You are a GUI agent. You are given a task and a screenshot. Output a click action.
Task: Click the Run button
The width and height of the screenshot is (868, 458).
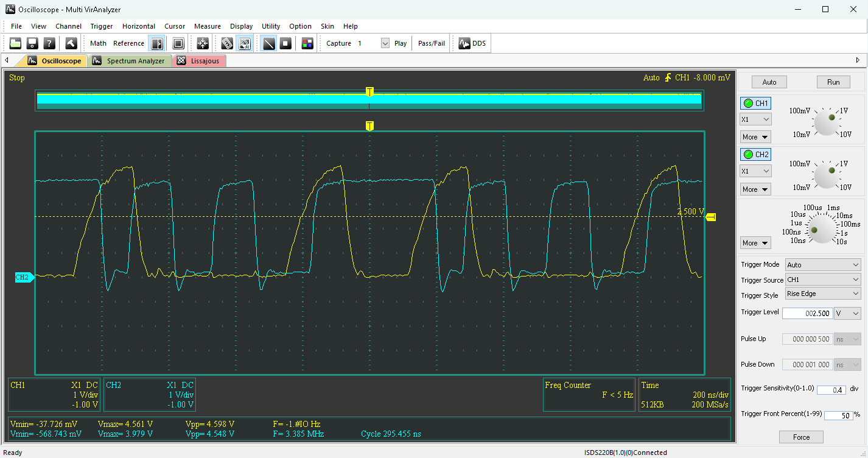tap(833, 82)
